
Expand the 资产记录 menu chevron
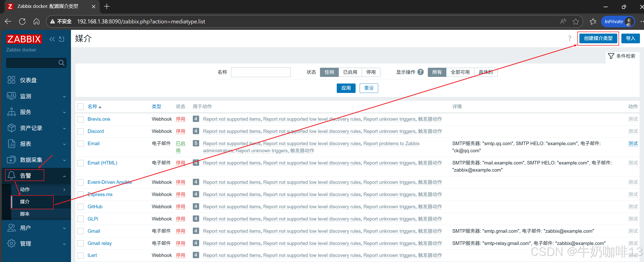(x=65, y=128)
